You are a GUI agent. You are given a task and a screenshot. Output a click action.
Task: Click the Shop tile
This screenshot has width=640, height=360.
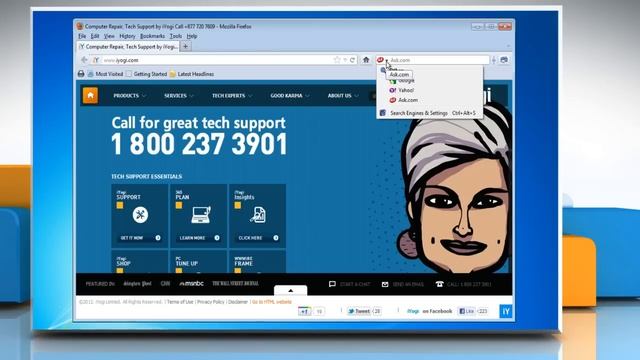tap(140, 262)
